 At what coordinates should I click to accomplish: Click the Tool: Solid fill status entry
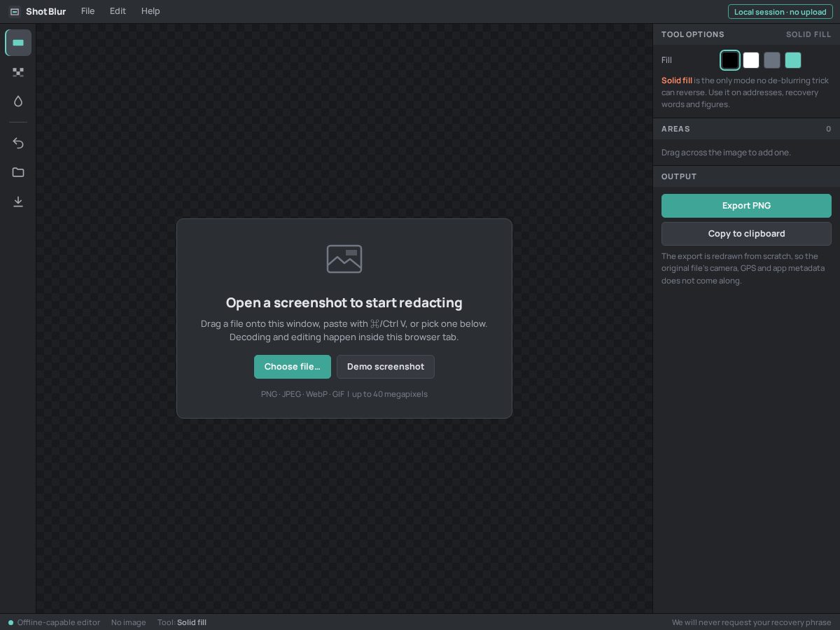pyautogui.click(x=182, y=622)
